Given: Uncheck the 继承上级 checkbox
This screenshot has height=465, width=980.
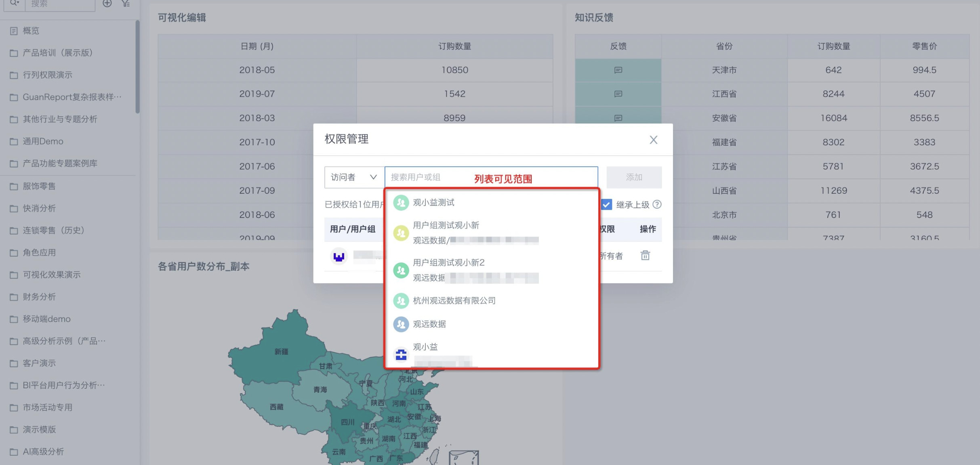Looking at the screenshot, I should coord(606,205).
